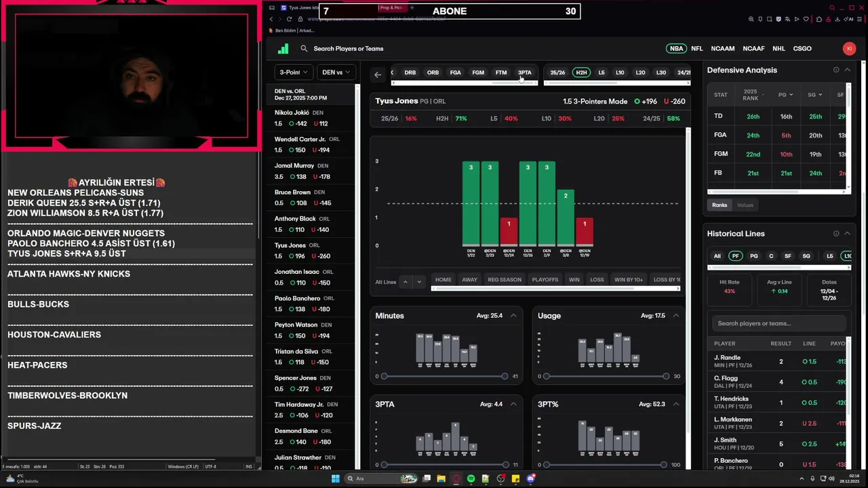868x488 pixels.
Task: Open Windows Start menu
Action: (335, 479)
